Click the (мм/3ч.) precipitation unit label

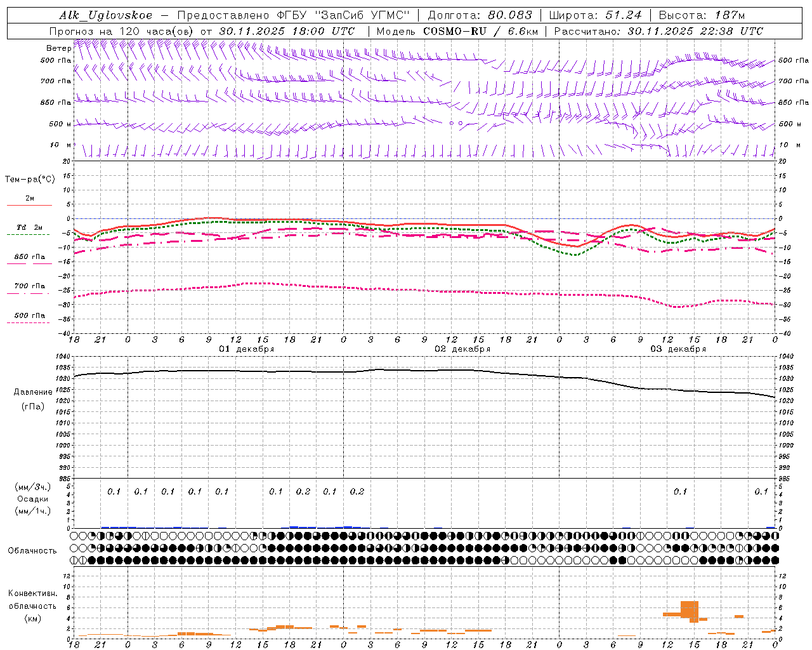click(33, 486)
